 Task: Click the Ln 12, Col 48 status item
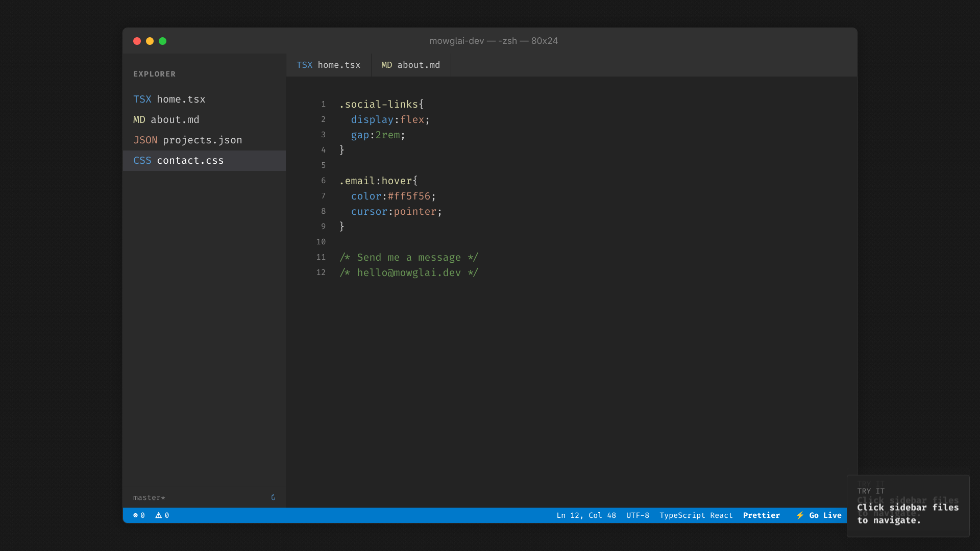[x=586, y=515]
